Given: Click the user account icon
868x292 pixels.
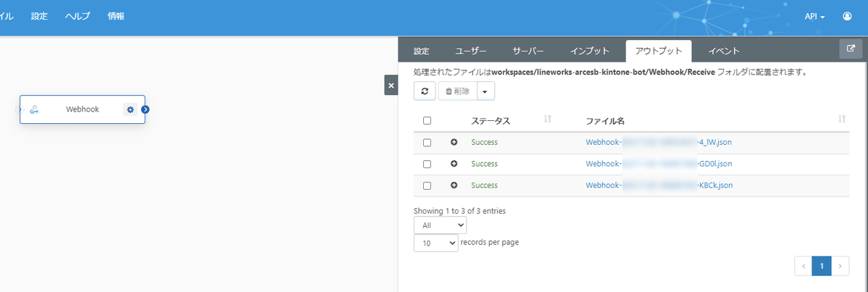Looking at the screenshot, I should pos(847,16).
